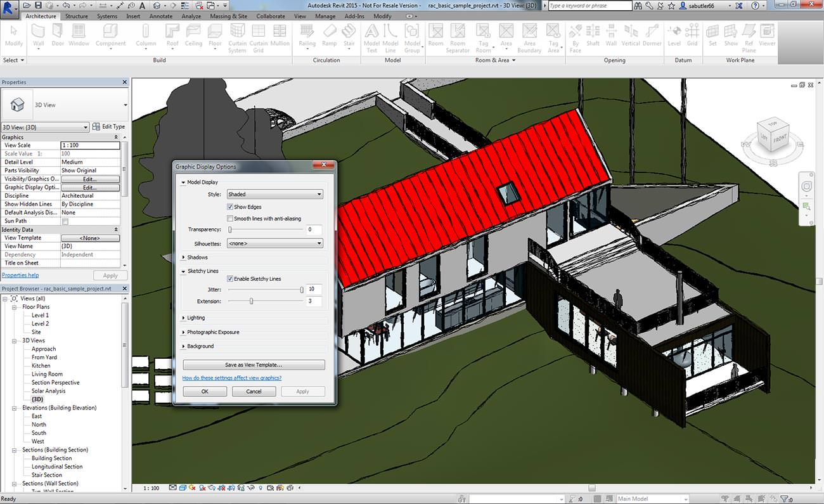Screen dimensions: 824x504
Task: Click the View Scale field showing 1 : 100
Action: click(90, 145)
